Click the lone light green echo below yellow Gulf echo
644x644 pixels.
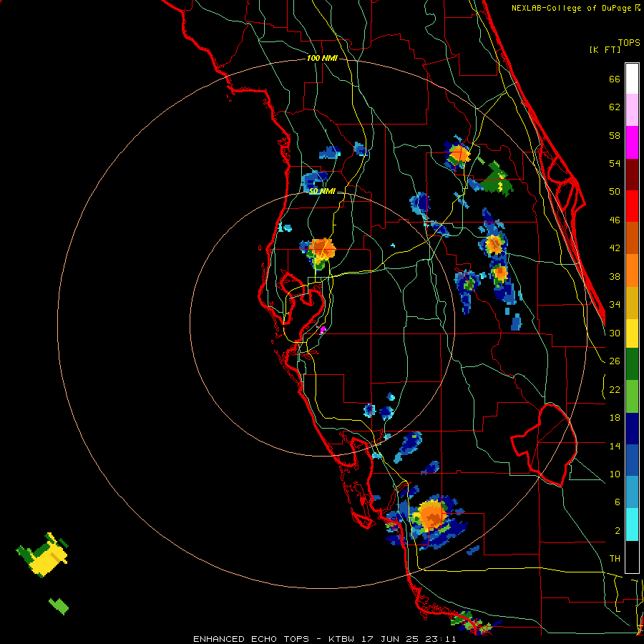click(59, 606)
